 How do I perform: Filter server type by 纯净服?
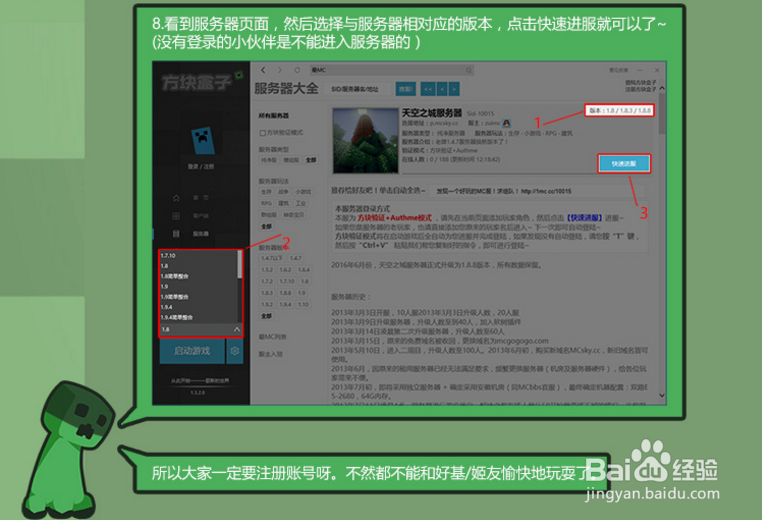[269, 160]
